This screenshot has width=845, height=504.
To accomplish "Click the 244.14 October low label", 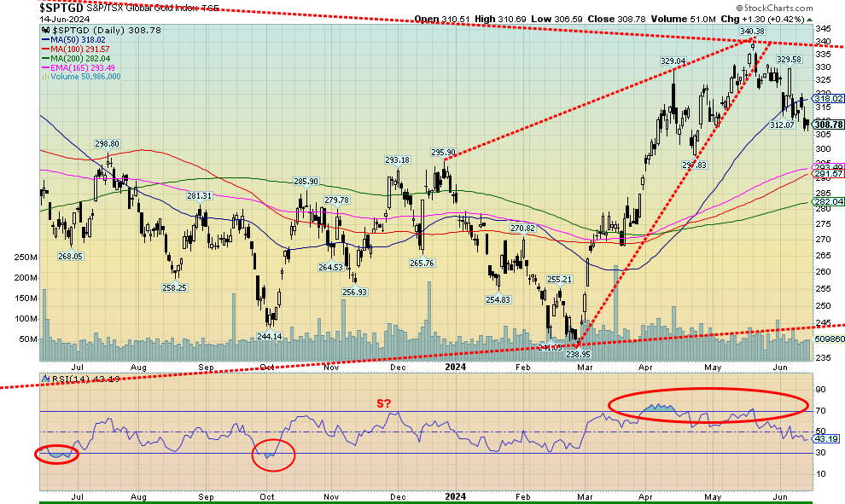I will pos(269,336).
